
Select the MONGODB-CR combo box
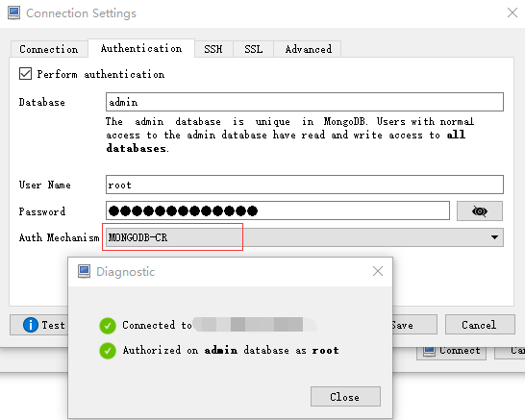(305, 237)
